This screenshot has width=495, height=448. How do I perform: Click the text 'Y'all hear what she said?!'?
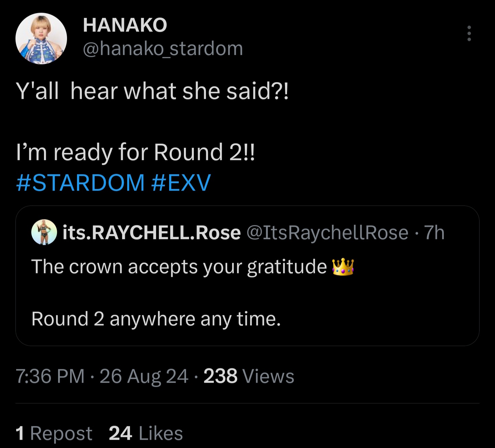pyautogui.click(x=152, y=91)
